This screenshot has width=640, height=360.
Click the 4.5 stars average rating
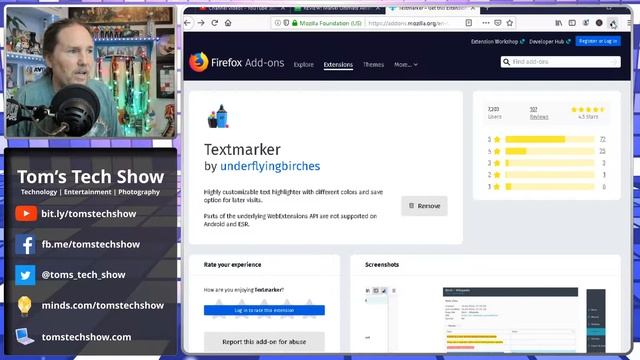[x=588, y=113]
